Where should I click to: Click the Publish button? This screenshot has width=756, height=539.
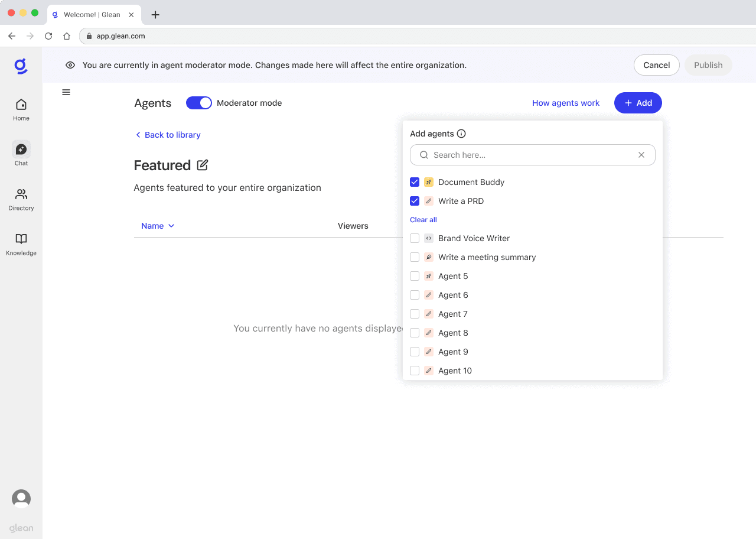(708, 65)
